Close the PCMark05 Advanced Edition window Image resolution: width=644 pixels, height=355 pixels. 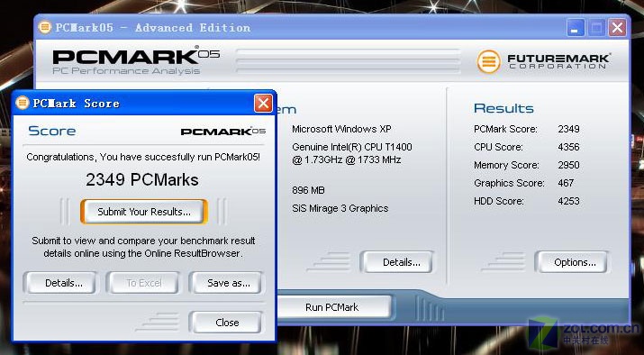pos(617,28)
